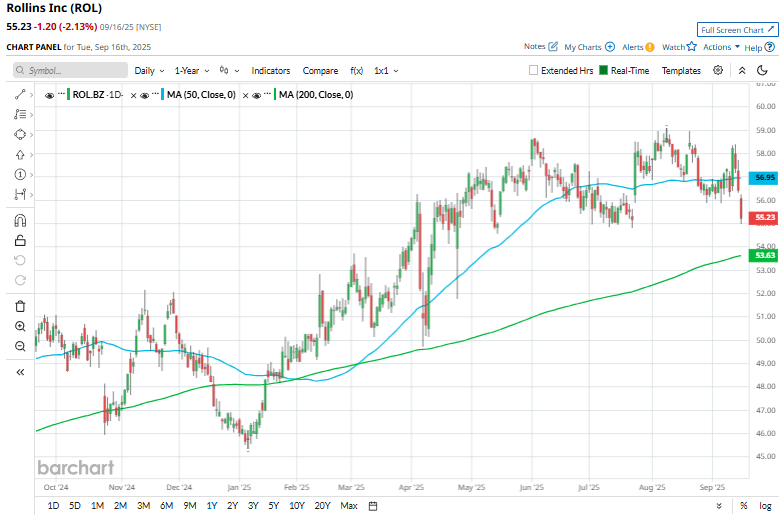Click the MA 50 blue color swatch

coord(162,95)
